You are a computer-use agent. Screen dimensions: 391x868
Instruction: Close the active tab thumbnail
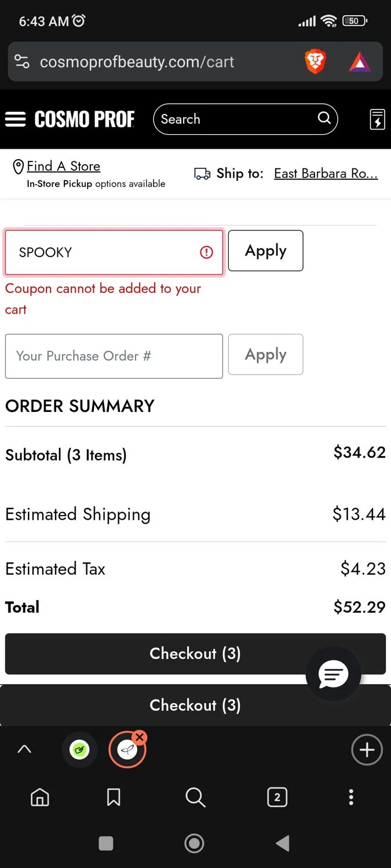[x=140, y=737]
